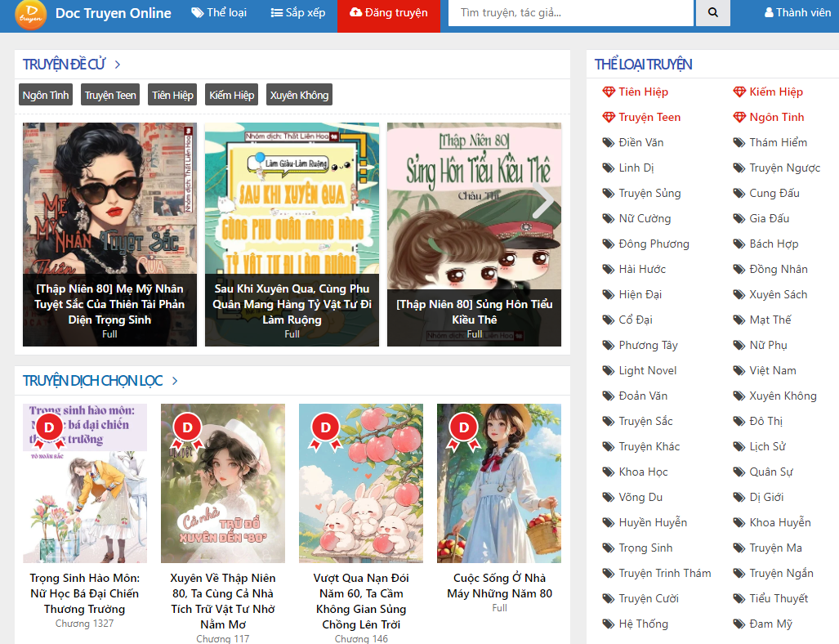This screenshot has height=644, width=839.
Task: Click the Doc Truyen Online logo icon
Action: (30, 13)
